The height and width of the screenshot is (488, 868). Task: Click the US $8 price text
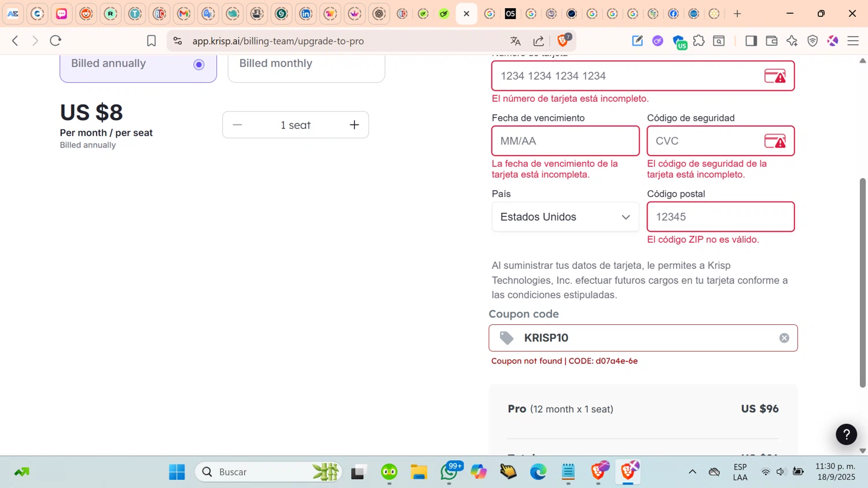(x=91, y=112)
